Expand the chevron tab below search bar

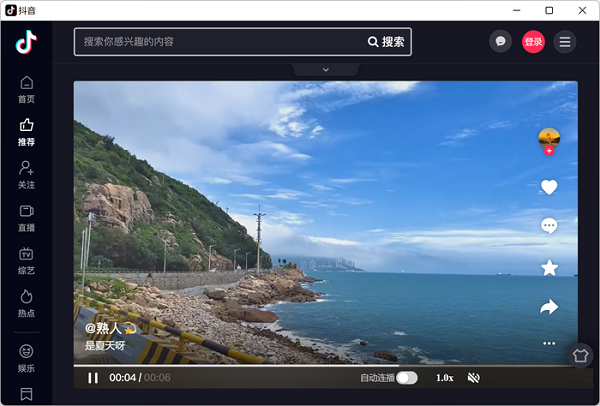(x=326, y=70)
